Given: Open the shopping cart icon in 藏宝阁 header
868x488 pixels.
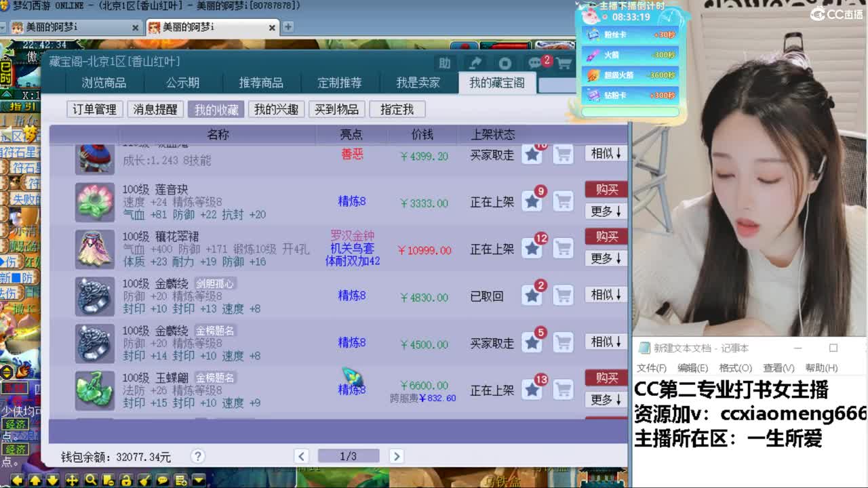Looking at the screenshot, I should [x=564, y=63].
